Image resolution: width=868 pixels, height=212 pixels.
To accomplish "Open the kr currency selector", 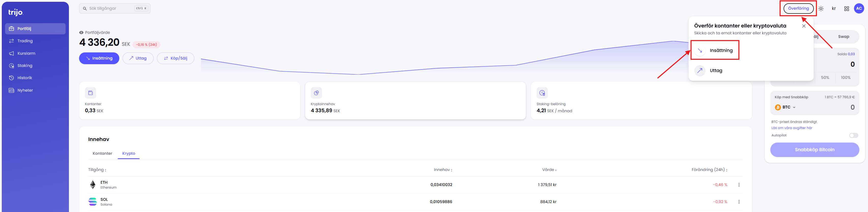I will [834, 8].
